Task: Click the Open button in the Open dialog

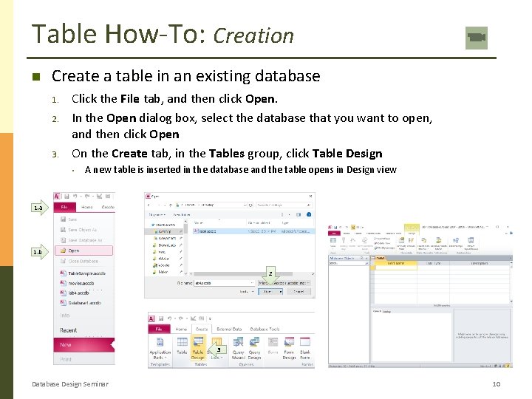Action: (268, 291)
